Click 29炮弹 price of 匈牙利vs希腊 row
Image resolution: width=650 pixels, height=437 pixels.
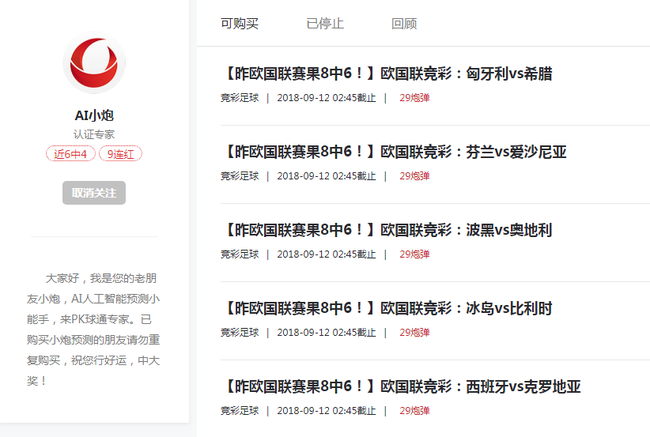415,98
